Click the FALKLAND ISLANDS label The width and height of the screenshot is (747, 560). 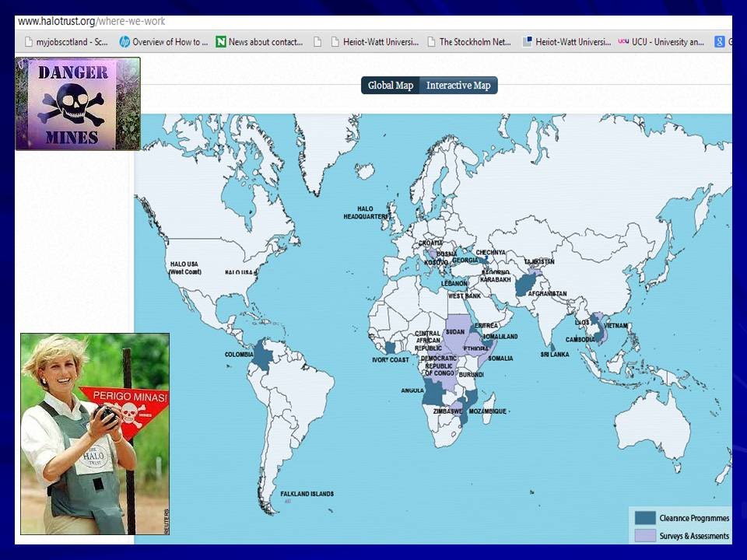307,494
